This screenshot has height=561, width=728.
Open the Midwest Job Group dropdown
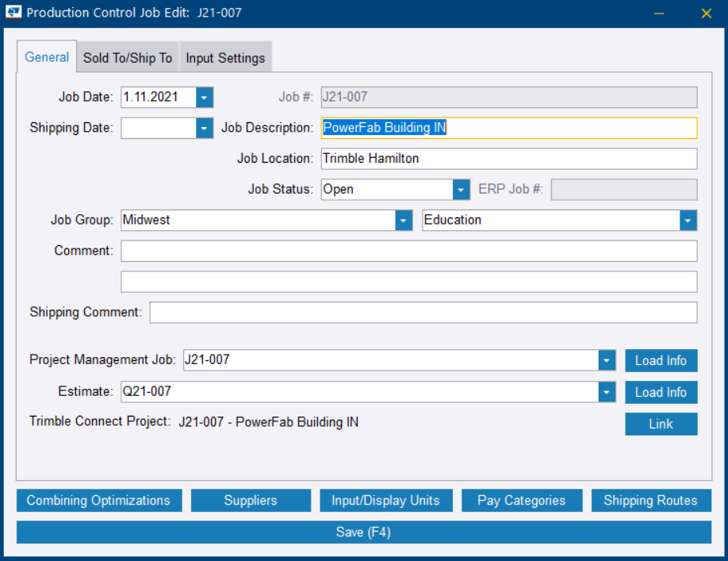(403, 220)
